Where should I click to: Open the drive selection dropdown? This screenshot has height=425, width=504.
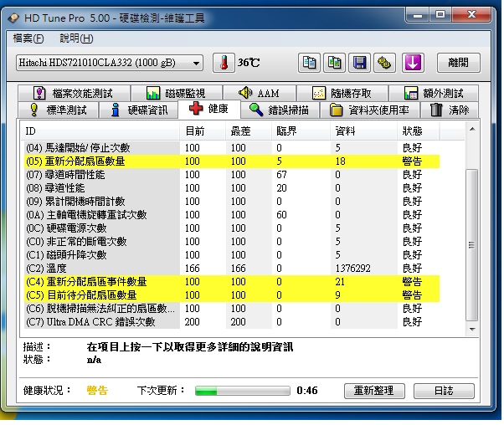coord(110,63)
